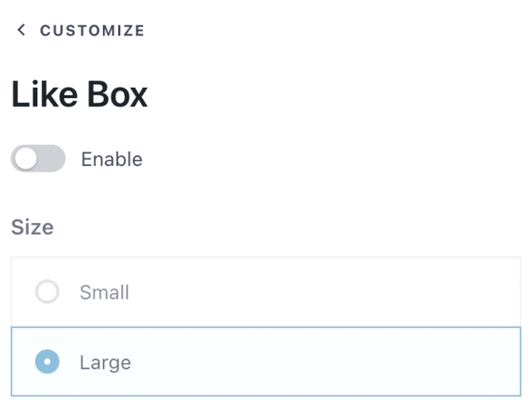The width and height of the screenshot is (532, 408).
Task: Click the Large size label text
Action: pos(105,362)
